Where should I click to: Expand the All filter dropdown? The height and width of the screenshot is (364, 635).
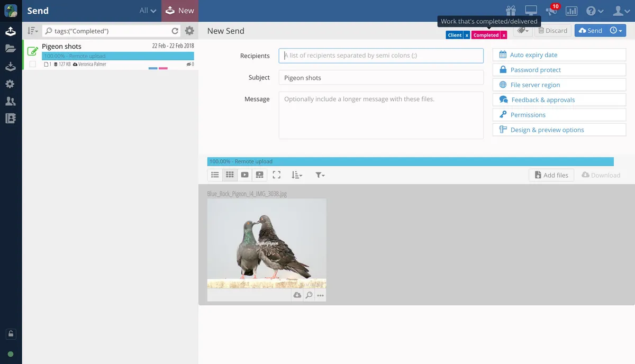[x=148, y=11]
